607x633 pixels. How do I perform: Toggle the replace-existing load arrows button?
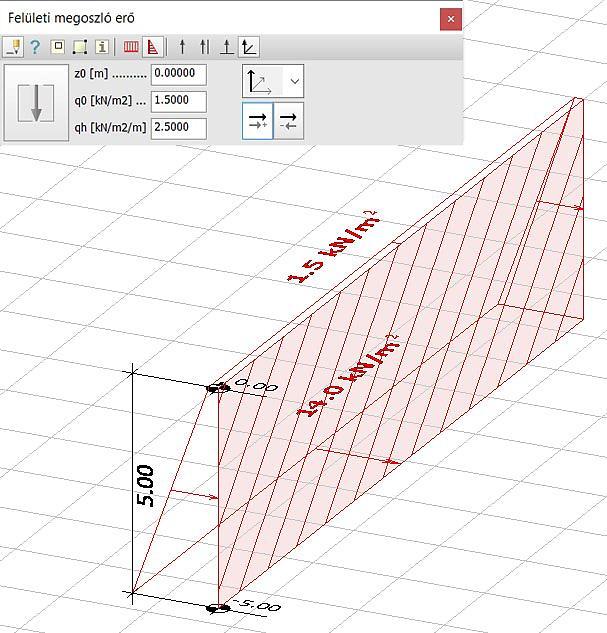(289, 121)
